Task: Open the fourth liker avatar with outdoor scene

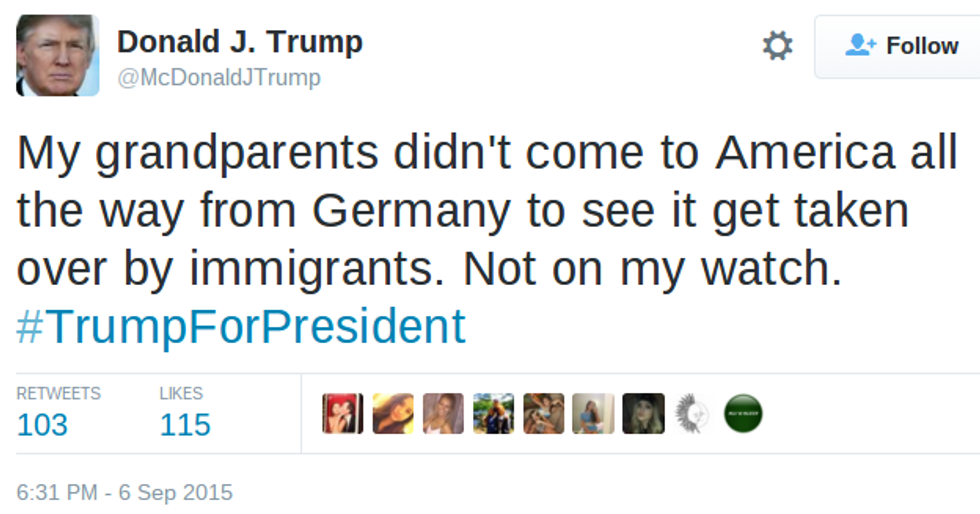Action: [493, 413]
